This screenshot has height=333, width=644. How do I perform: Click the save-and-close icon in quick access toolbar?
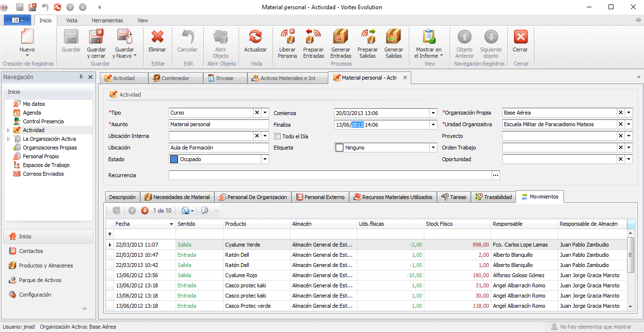(x=32, y=7)
